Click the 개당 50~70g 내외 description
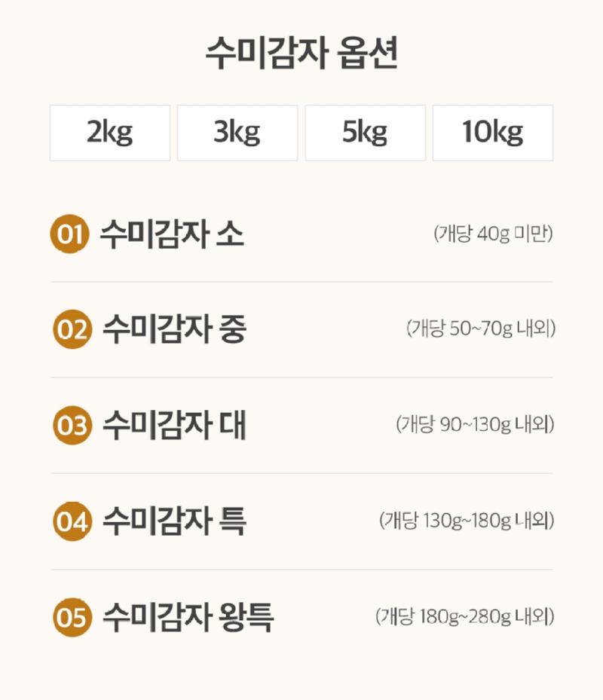Screen dimensions: 603x700 pyautogui.click(x=480, y=329)
